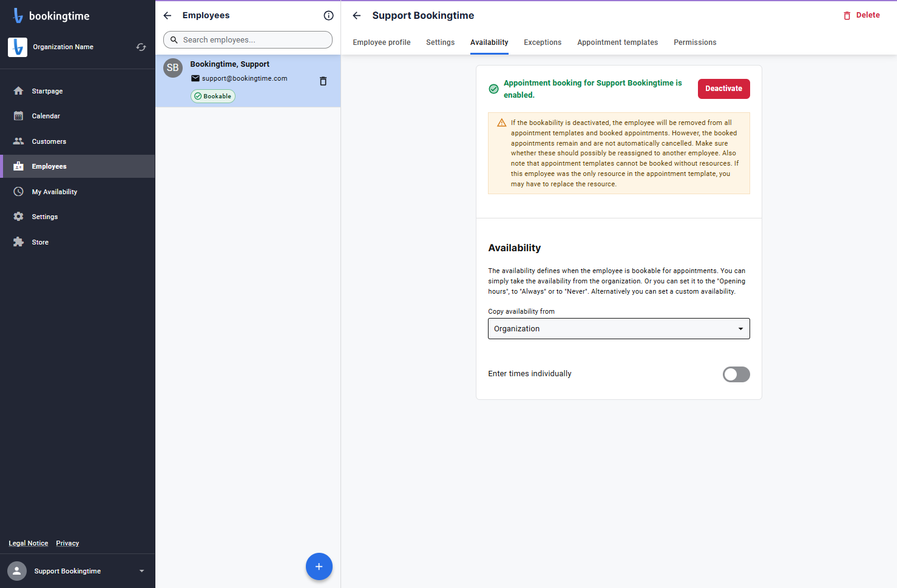897x588 pixels.
Task: Toggle Enter times individually switch
Action: [736, 374]
